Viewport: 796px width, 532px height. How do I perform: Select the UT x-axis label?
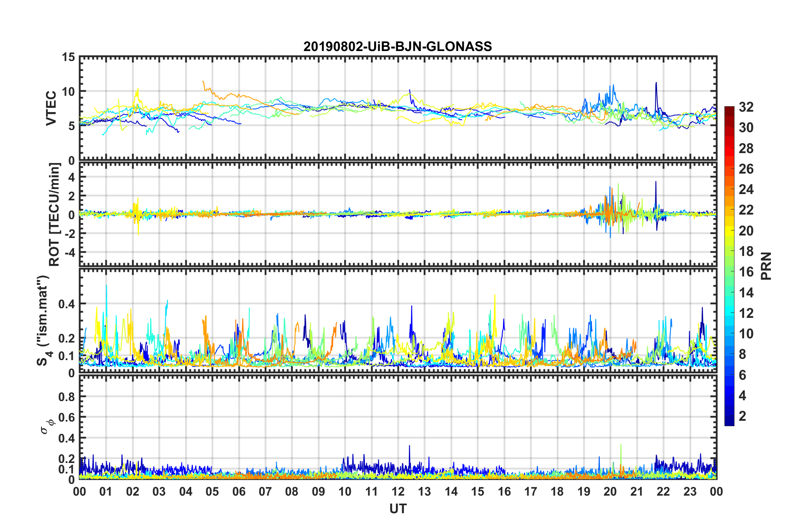[x=398, y=509]
